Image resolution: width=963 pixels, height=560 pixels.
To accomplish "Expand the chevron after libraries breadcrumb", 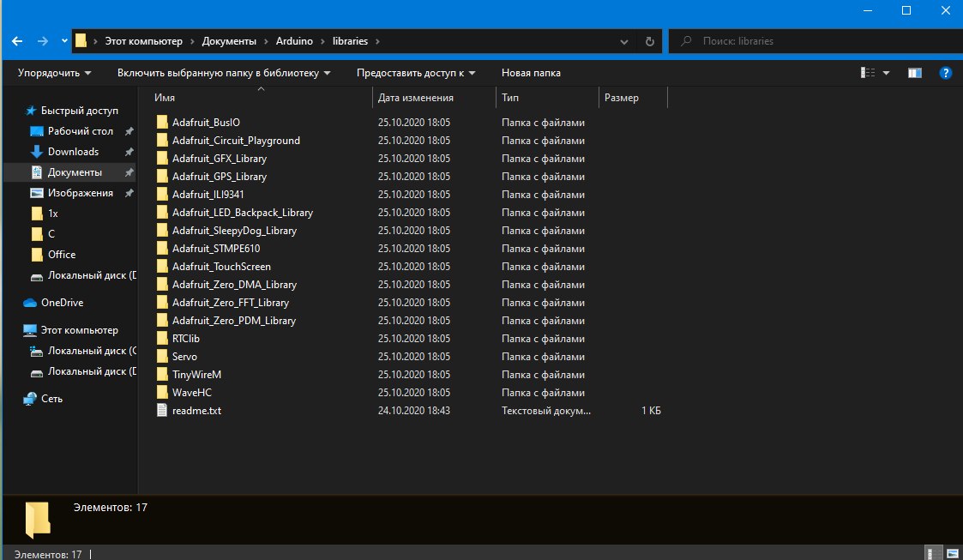I will click(377, 41).
